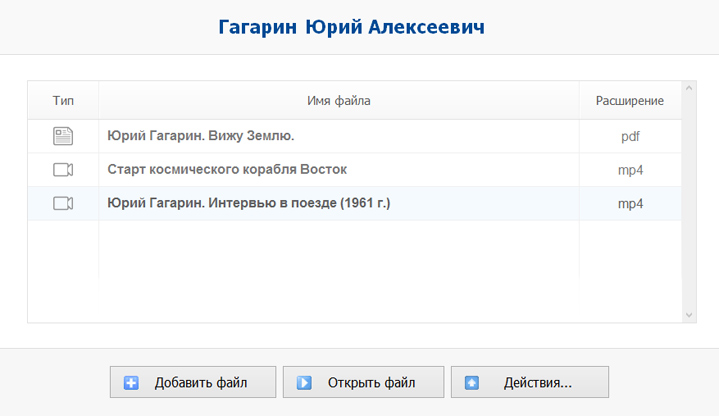Image resolution: width=719 pixels, height=416 pixels.
Task: Click the arrow icon on Действия button
Action: point(472,383)
